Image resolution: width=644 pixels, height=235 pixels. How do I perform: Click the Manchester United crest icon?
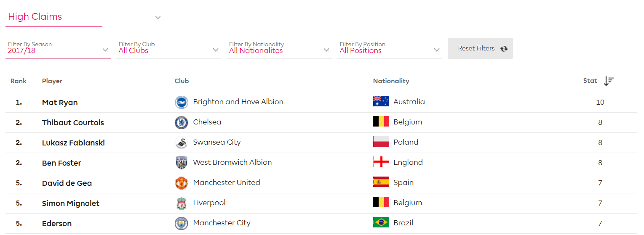(x=181, y=183)
